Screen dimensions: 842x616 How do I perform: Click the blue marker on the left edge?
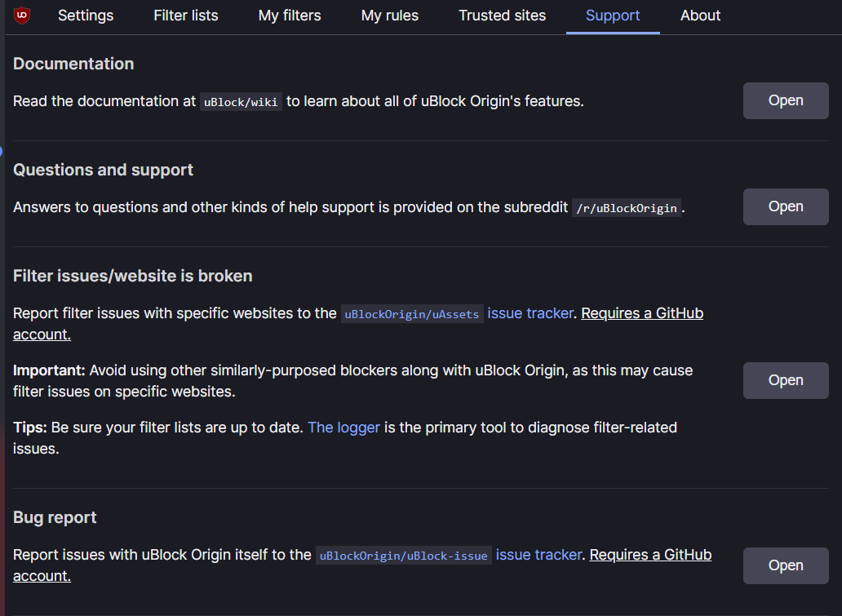click(2, 151)
